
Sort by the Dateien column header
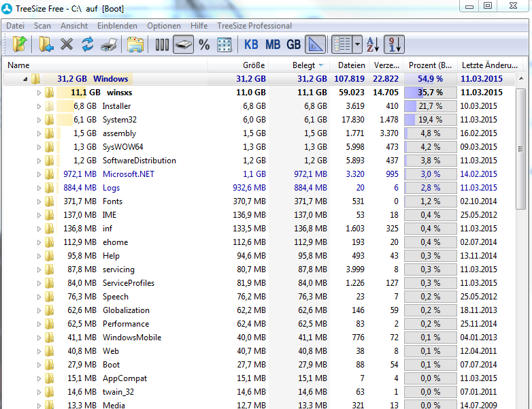click(x=350, y=65)
